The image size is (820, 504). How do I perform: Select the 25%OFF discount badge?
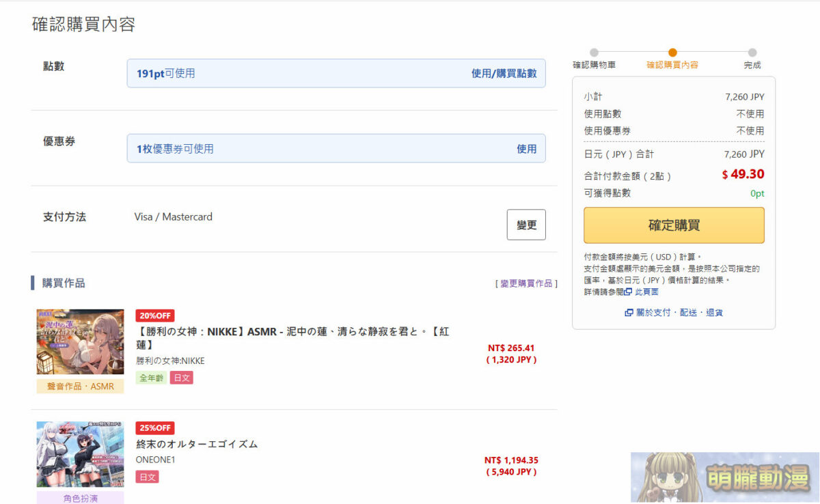(x=155, y=428)
